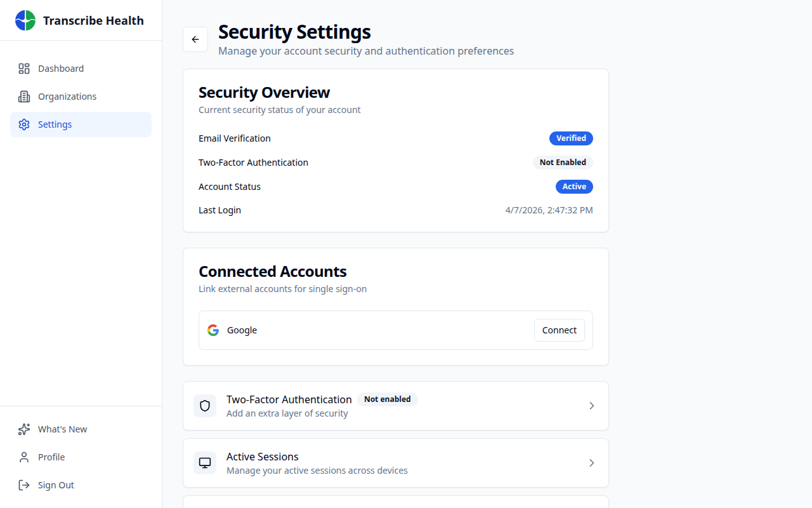This screenshot has width=812, height=508.
Task: Select the Profile person icon
Action: pyautogui.click(x=23, y=457)
